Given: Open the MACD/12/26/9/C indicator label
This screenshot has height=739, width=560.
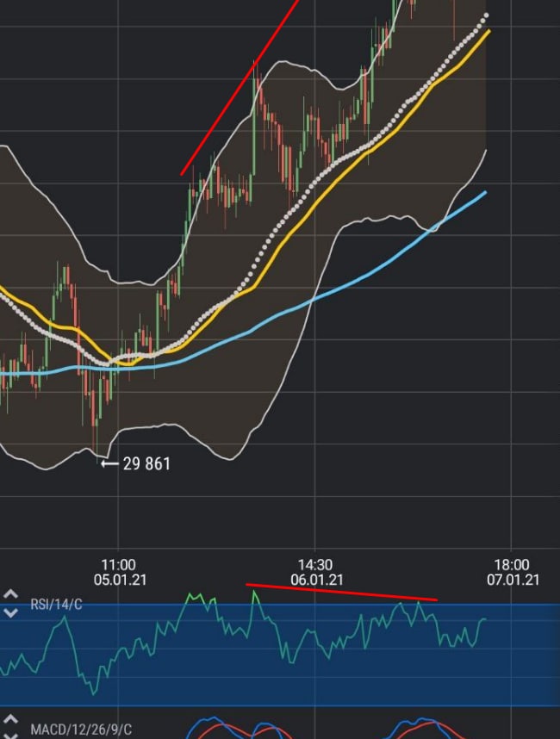Looking at the screenshot, I should pyautogui.click(x=81, y=730).
